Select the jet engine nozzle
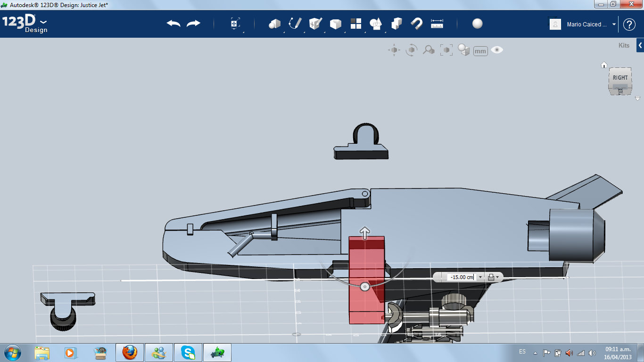Image resolution: width=644 pixels, height=362 pixels. 576,235
